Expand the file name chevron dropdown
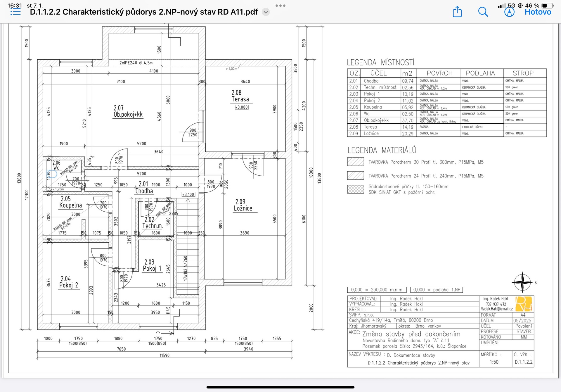 click(x=266, y=12)
